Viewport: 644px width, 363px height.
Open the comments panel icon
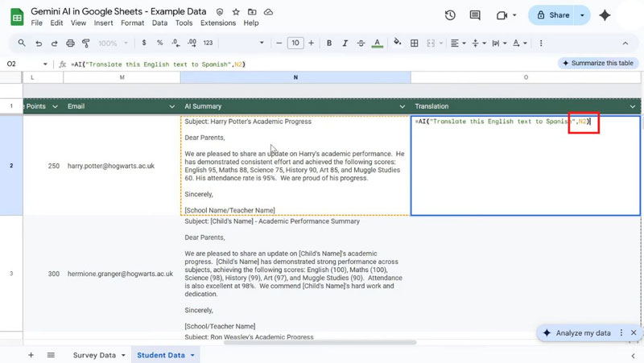(475, 15)
